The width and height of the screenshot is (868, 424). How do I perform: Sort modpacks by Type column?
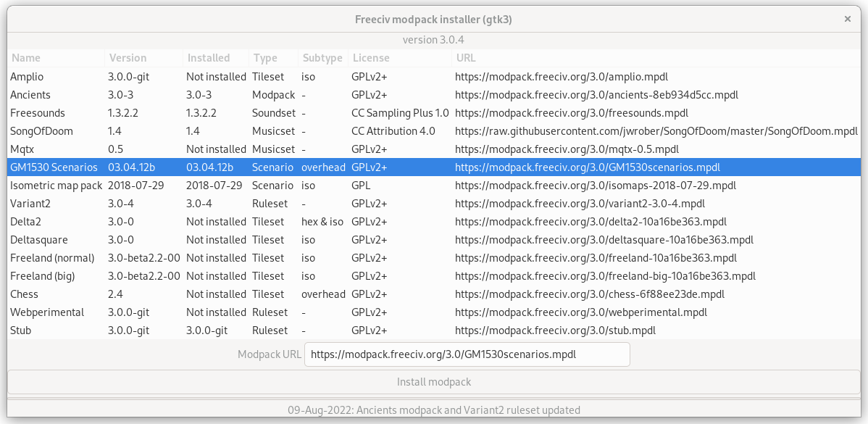coord(265,58)
